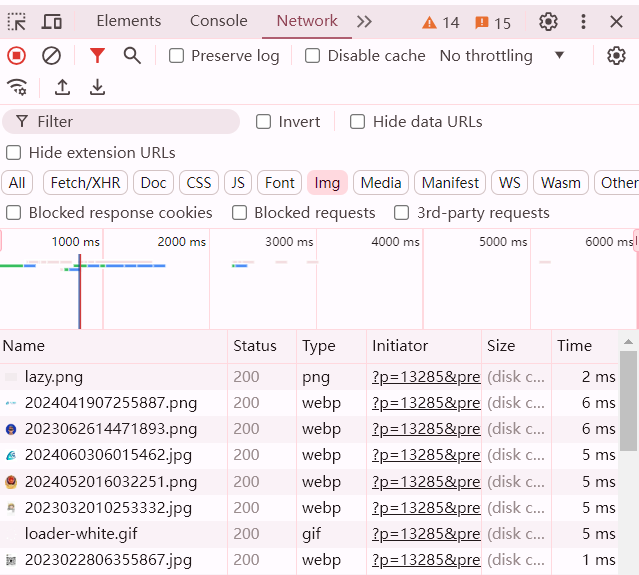Switch to the Elements tab

click(x=128, y=21)
